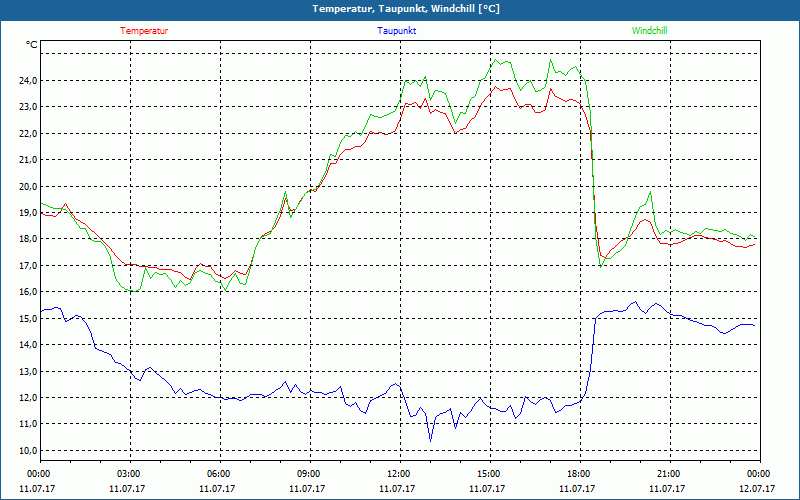Click the 21,0 y-axis value
The height and width of the screenshot is (500, 800).
pos(28,160)
